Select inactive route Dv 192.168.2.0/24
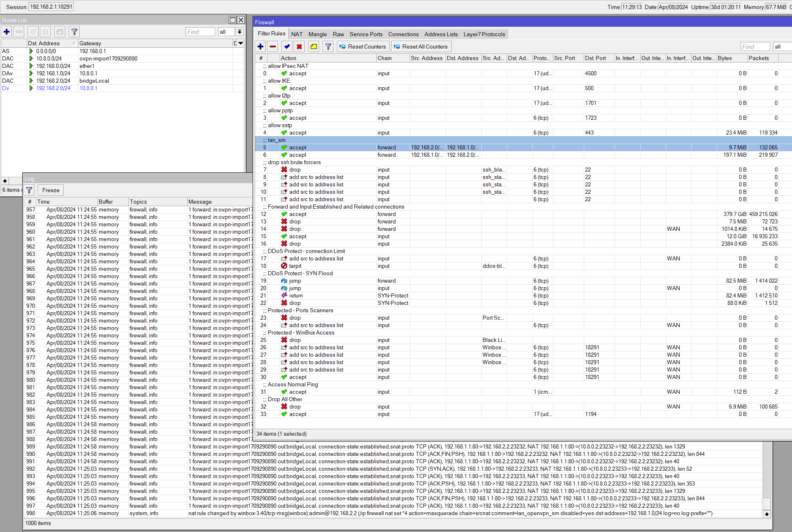The width and height of the screenshot is (792, 532). tap(123, 88)
